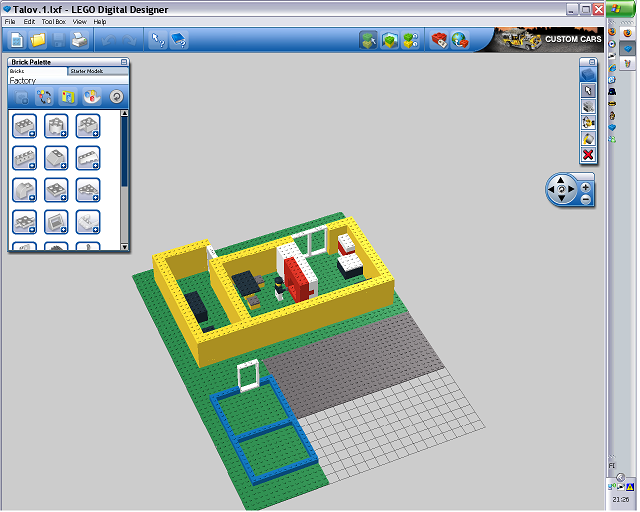This screenshot has height=512, width=640.
Task: Open the Tool Box menu
Action: point(53,22)
